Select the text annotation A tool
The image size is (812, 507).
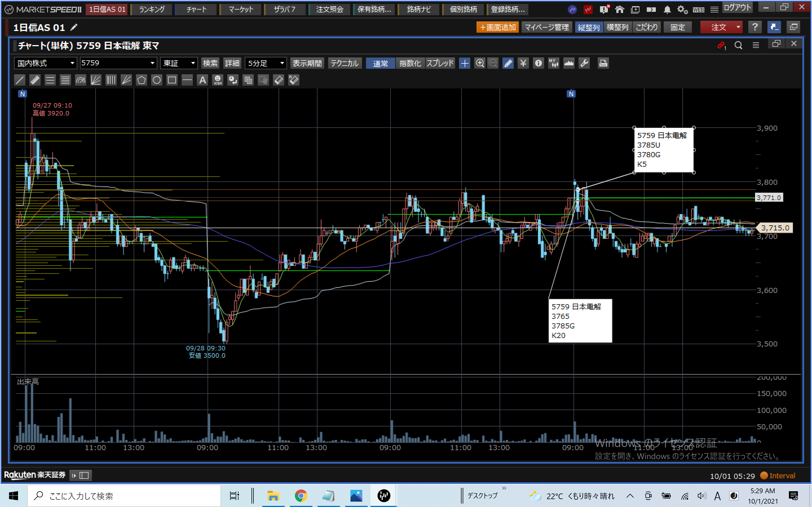(202, 80)
